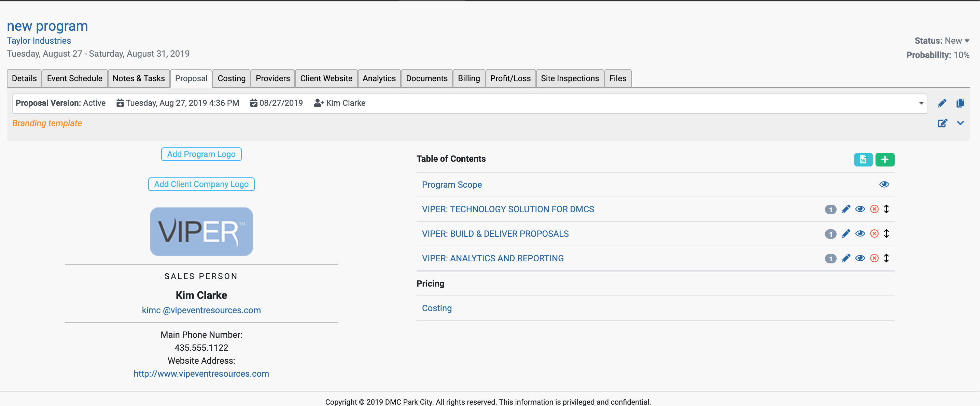
Task: Open the Status: New dropdown
Action: click(x=941, y=41)
